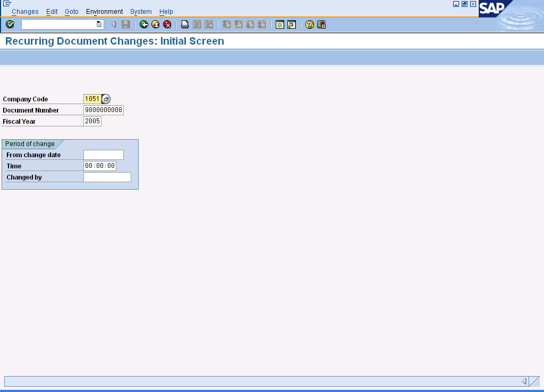Viewport: 544px width, 392px height.
Task: Minimize the SAP window
Action: click(x=456, y=4)
